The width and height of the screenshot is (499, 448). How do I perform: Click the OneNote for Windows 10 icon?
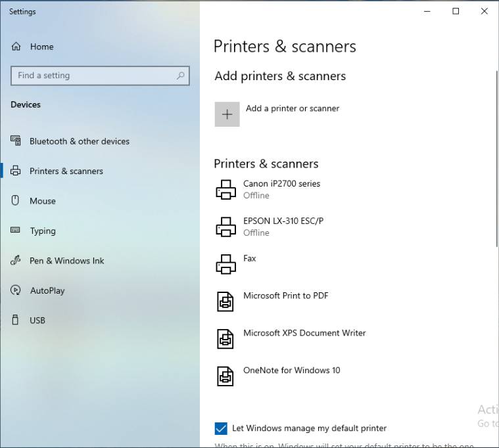pos(226,376)
